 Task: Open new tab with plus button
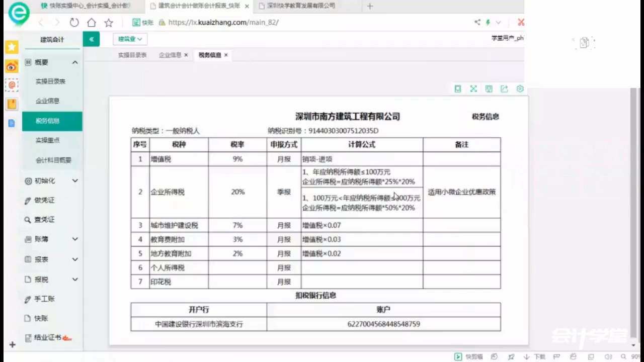370,6
